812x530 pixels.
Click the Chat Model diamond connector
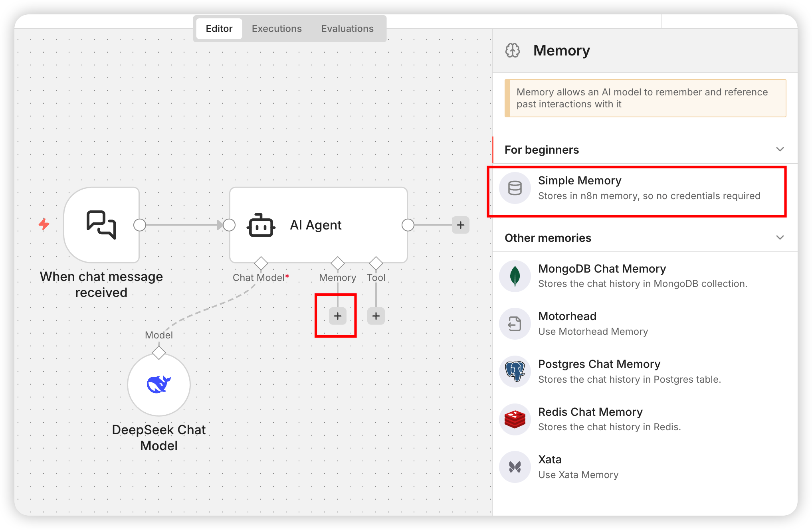coord(261,263)
